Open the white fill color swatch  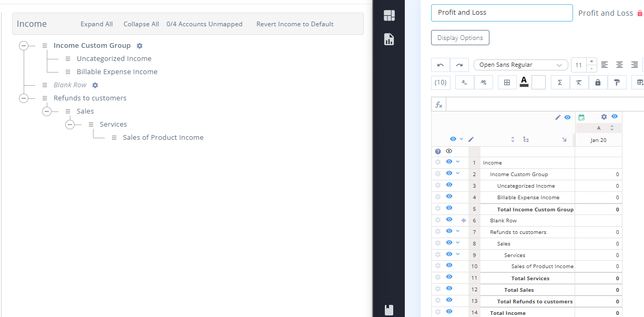(x=538, y=83)
